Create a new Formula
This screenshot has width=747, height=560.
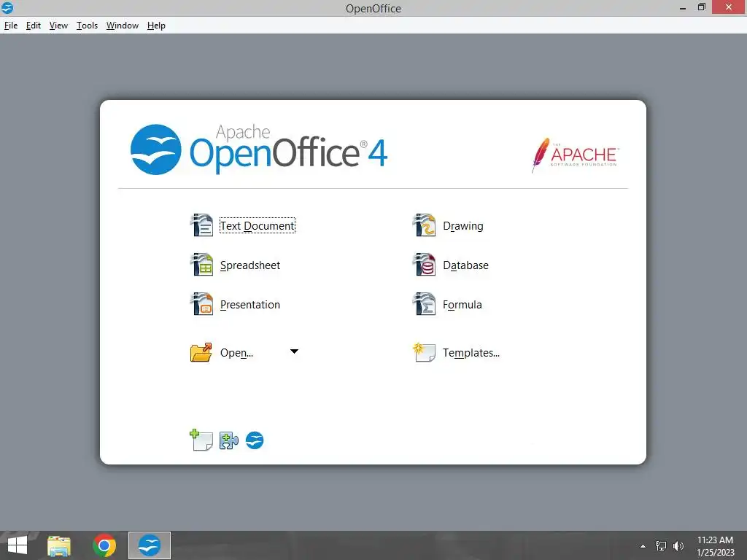tap(462, 305)
